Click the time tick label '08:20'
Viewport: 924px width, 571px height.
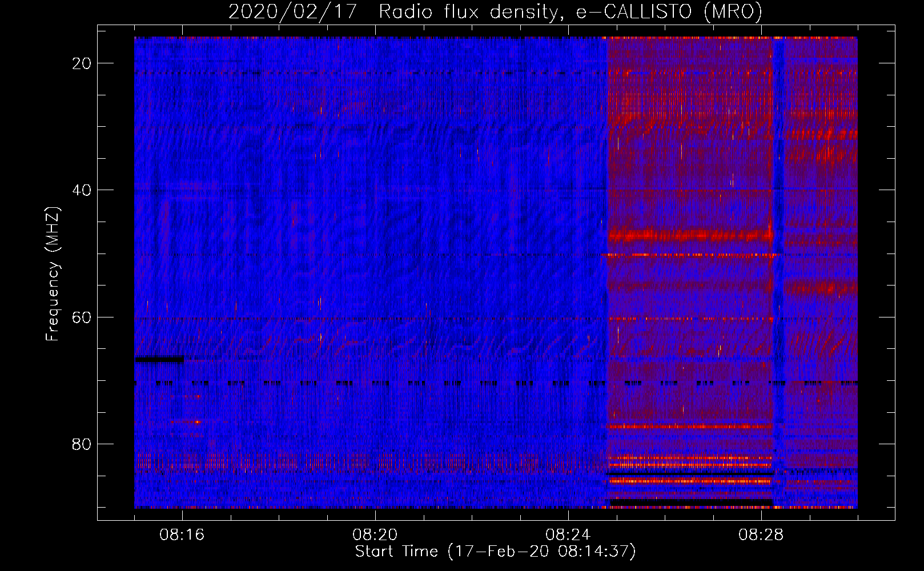[x=375, y=535]
